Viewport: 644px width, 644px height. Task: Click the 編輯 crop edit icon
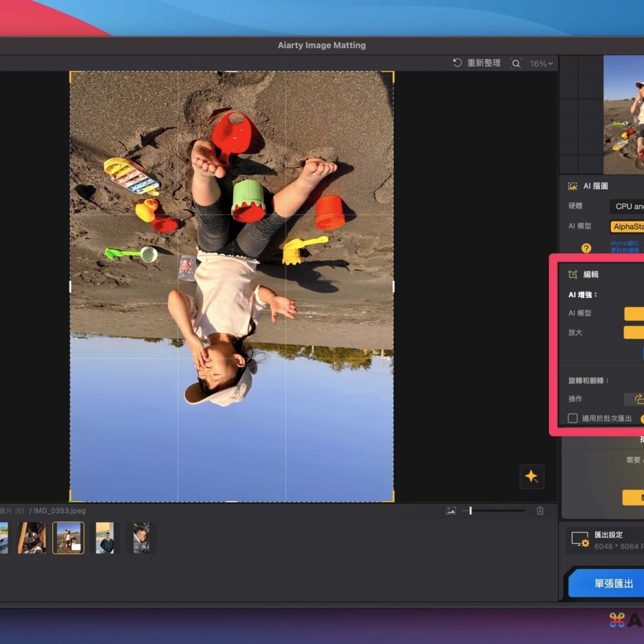click(572, 275)
